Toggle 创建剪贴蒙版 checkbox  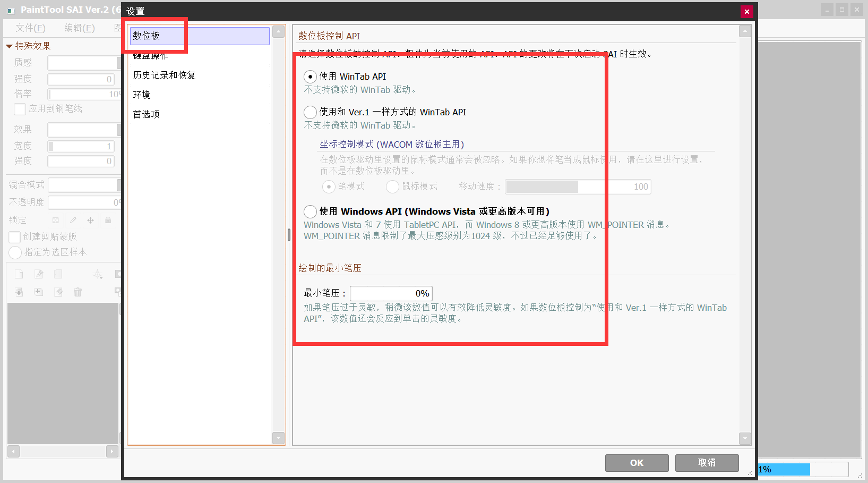15,237
